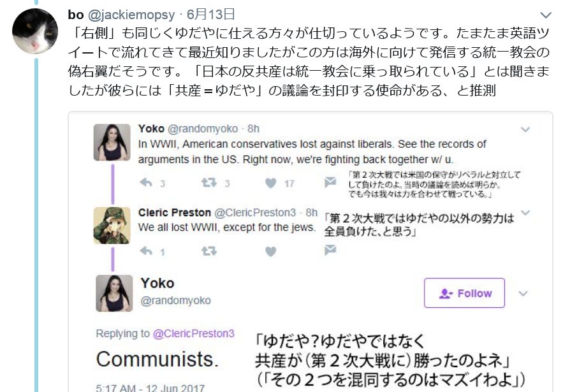Expand chevron menu on Yoko's first tweet
Screen dimensions: 570x392
click(x=525, y=129)
